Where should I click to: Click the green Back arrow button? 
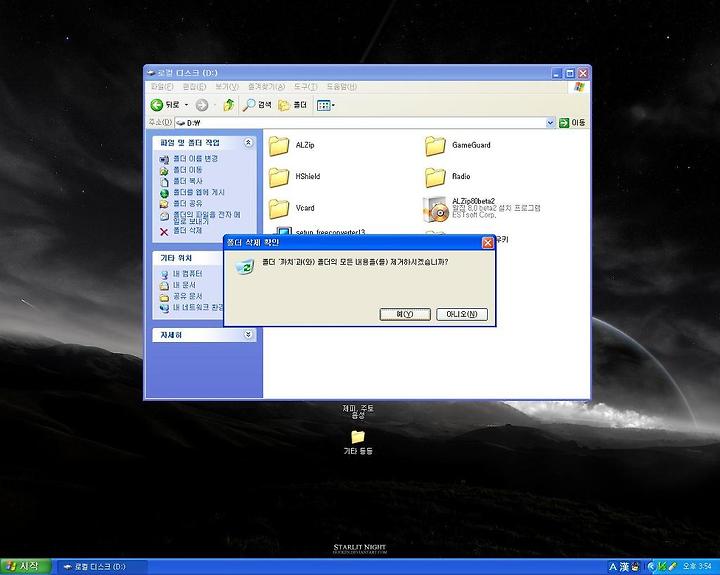pos(157,105)
